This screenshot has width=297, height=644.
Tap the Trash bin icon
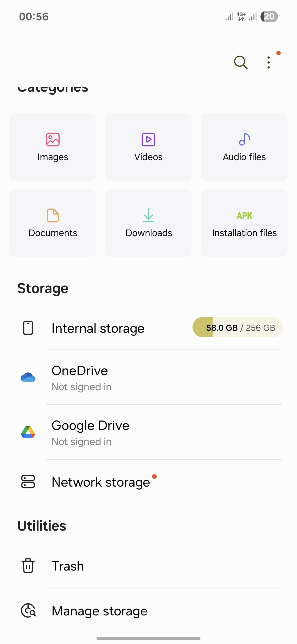pos(28,566)
